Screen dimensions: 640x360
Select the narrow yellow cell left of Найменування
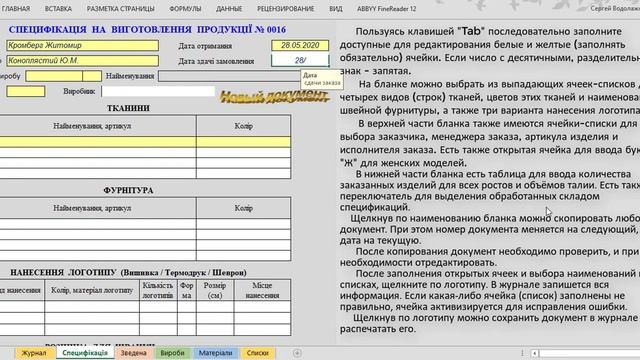pyautogui.click(x=92, y=76)
